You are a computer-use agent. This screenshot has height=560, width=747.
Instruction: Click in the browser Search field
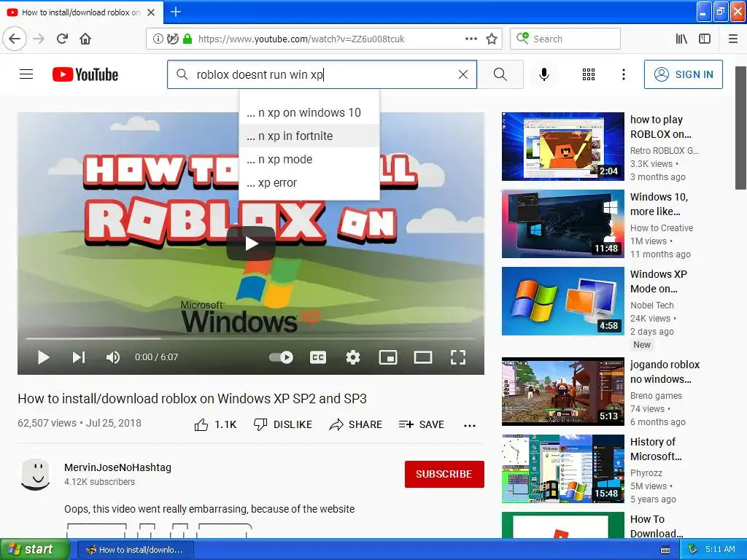coord(565,39)
